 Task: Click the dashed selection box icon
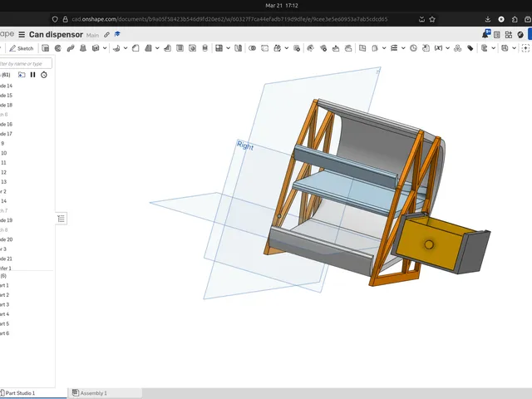coord(525,48)
